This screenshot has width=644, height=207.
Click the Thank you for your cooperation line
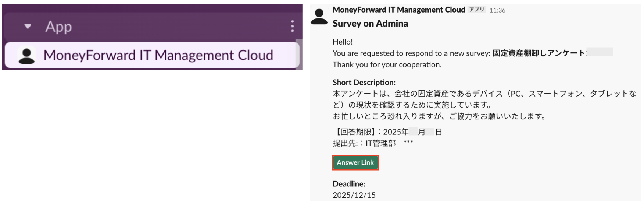point(387,65)
